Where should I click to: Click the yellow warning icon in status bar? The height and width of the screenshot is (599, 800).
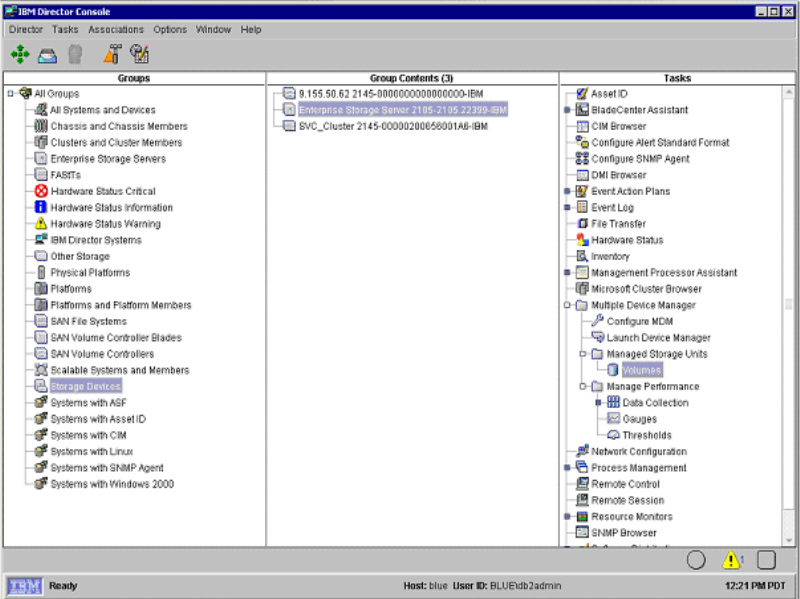pyautogui.click(x=731, y=560)
